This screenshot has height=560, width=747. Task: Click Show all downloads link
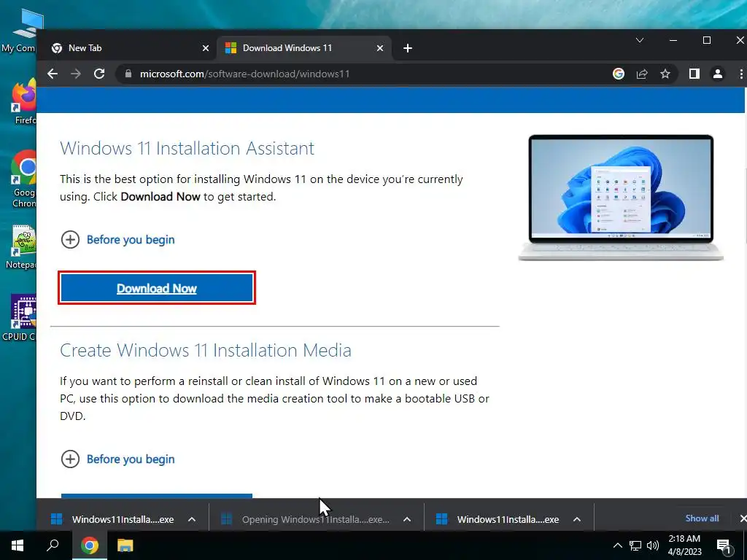tap(702, 518)
